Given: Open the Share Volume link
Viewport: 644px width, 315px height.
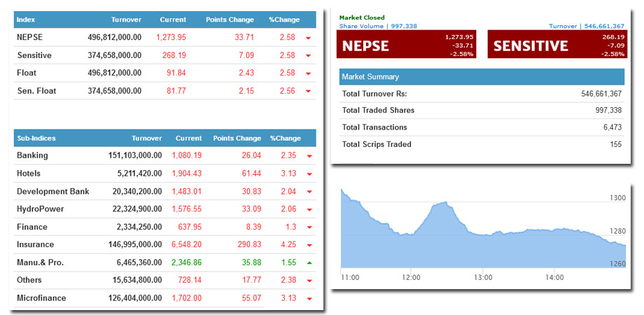Looking at the screenshot, I should tap(361, 26).
